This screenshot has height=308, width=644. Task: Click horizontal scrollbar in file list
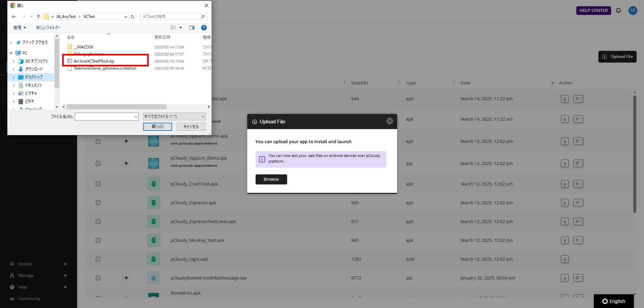(117, 107)
